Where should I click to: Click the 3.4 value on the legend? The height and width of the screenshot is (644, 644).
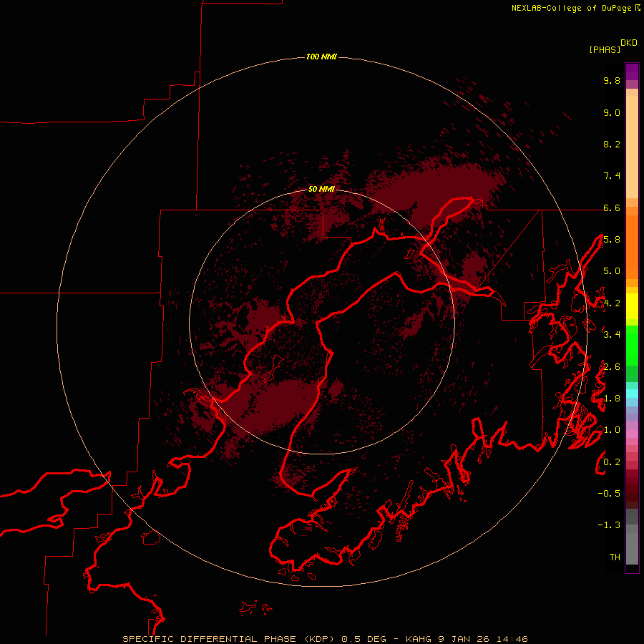pos(612,335)
